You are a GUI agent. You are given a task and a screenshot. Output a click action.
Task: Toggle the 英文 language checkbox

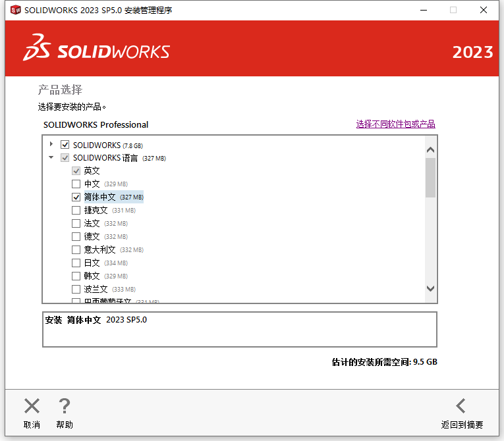click(76, 170)
